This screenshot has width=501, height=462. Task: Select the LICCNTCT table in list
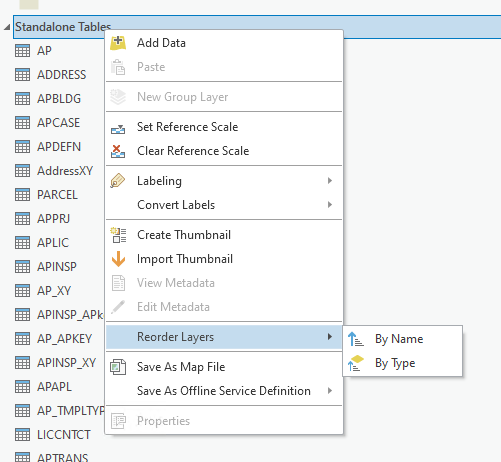click(x=64, y=435)
